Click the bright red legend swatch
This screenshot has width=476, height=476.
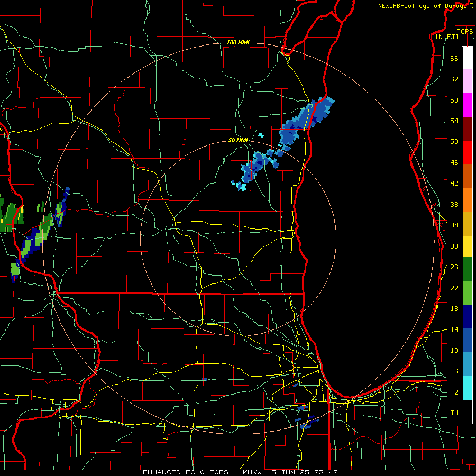tap(467, 152)
